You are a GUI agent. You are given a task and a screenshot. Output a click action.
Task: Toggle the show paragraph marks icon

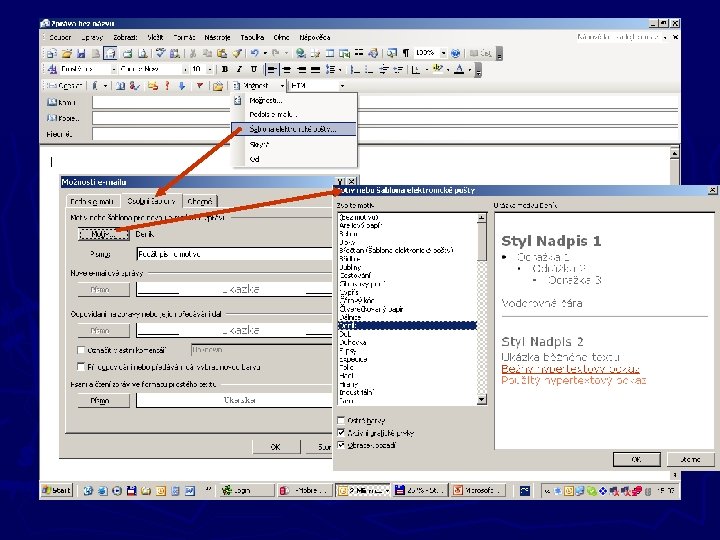tap(405, 54)
